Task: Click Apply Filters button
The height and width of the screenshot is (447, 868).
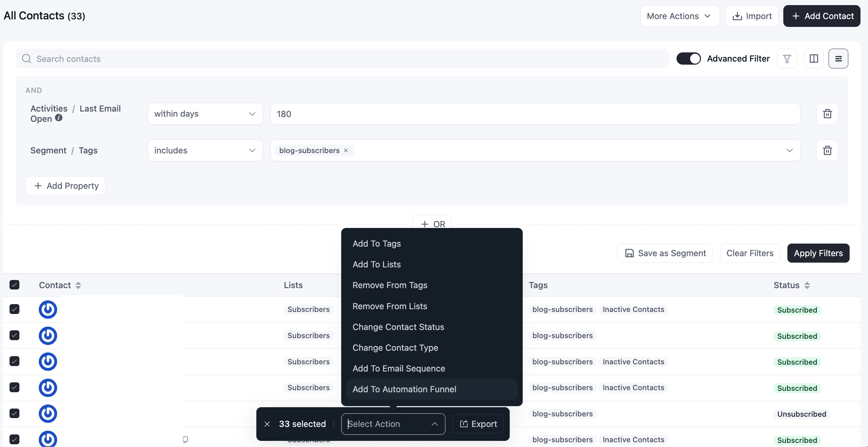Action: 818,253
